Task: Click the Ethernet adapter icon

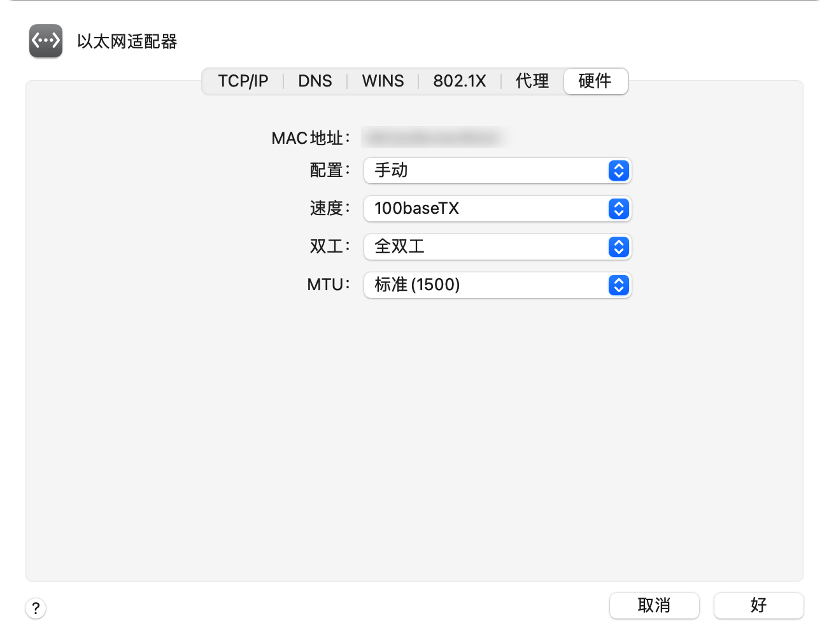Action: point(46,41)
